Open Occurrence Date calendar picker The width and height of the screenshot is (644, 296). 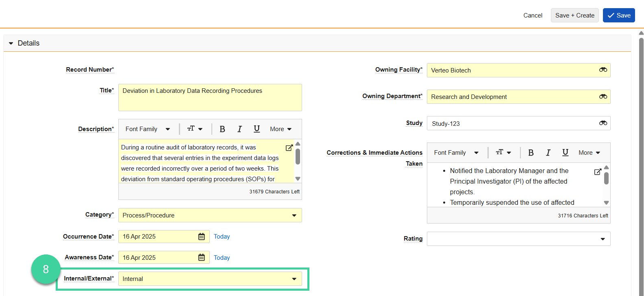(201, 237)
